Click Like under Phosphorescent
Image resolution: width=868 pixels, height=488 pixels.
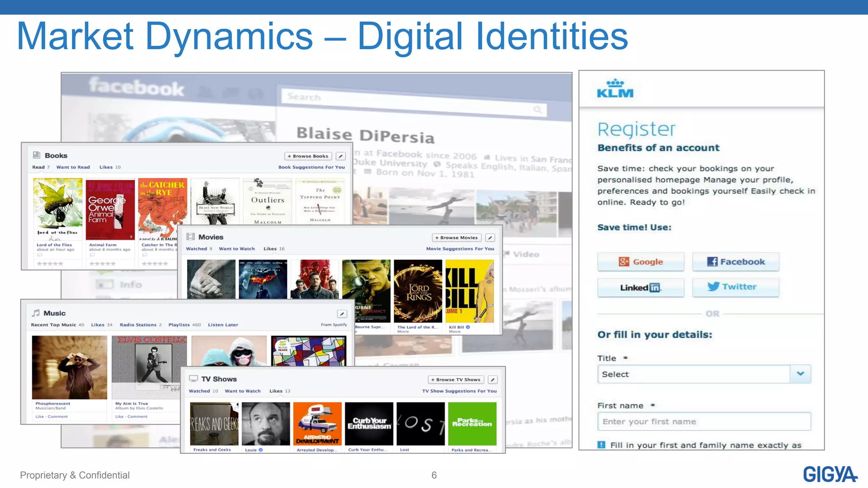click(39, 416)
